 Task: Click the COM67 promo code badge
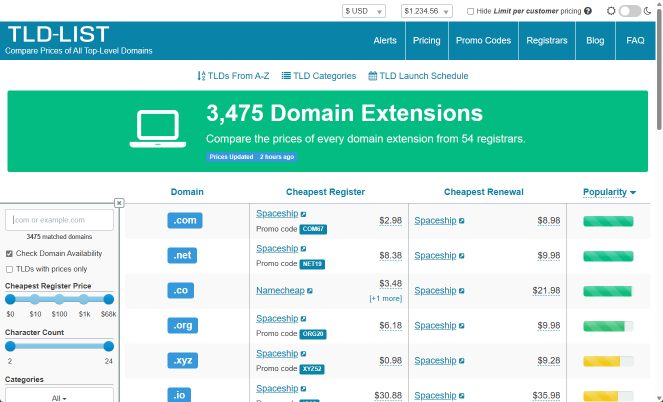(313, 229)
